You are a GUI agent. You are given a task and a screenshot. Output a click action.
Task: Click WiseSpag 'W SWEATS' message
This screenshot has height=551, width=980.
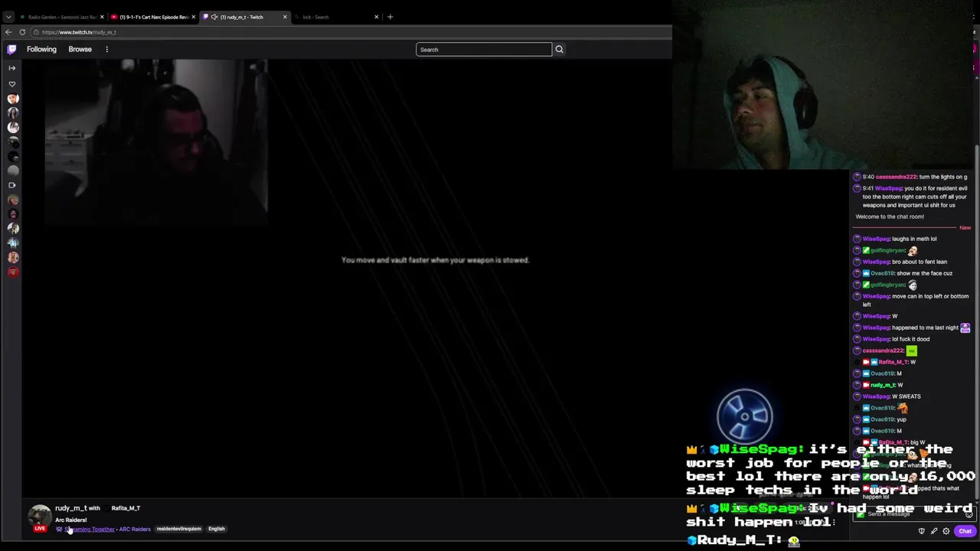click(x=888, y=396)
